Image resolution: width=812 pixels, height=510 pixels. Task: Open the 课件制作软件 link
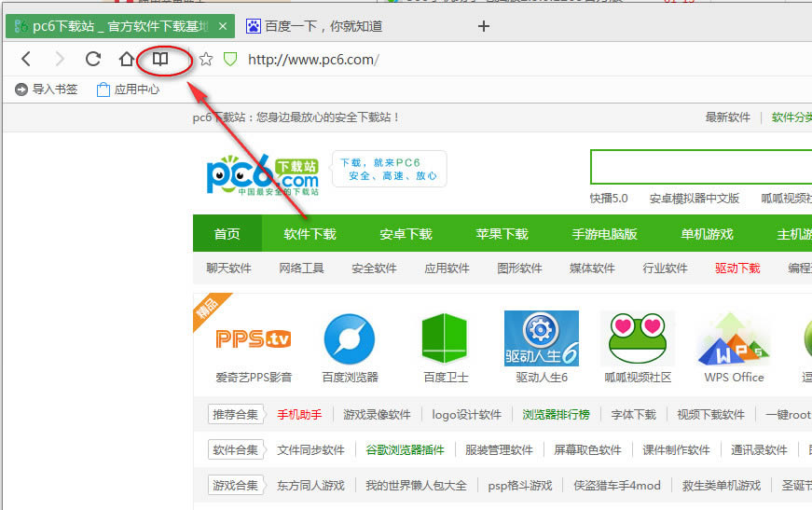tap(676, 450)
